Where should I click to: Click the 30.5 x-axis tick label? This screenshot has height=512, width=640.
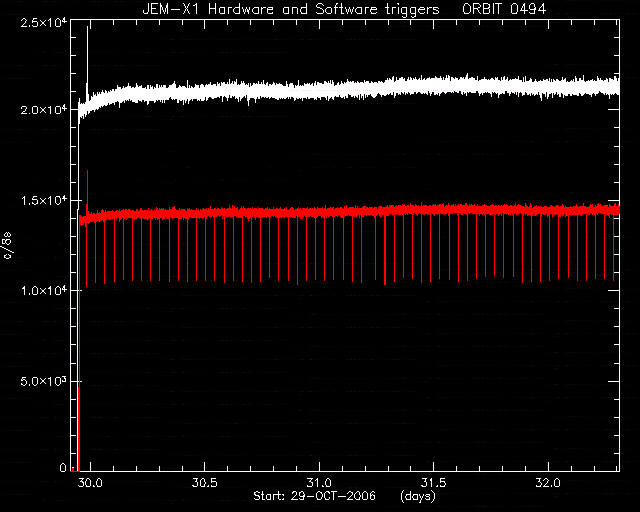(205, 483)
